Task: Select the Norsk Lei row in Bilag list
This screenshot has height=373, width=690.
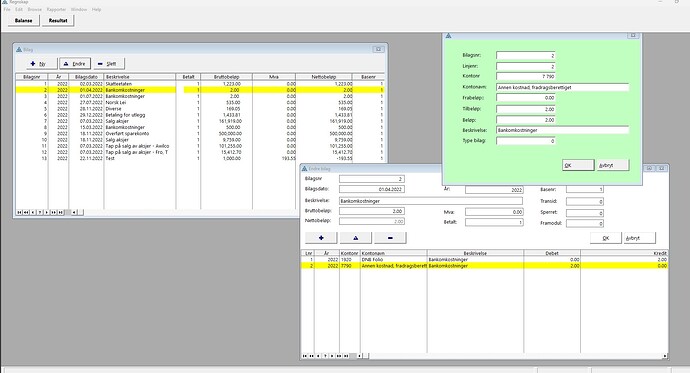Action: coord(200,102)
